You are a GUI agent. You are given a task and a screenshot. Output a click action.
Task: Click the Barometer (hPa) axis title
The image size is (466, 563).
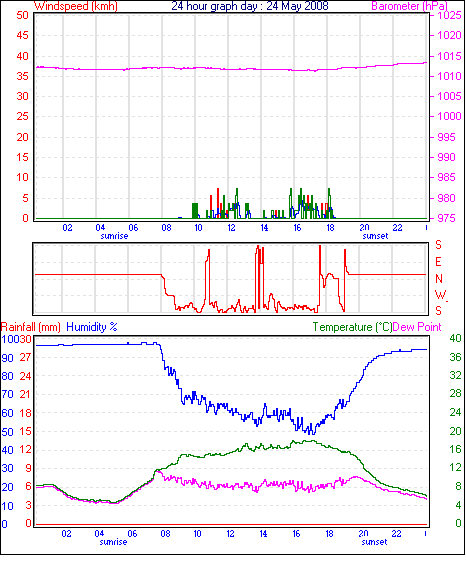tap(410, 6)
